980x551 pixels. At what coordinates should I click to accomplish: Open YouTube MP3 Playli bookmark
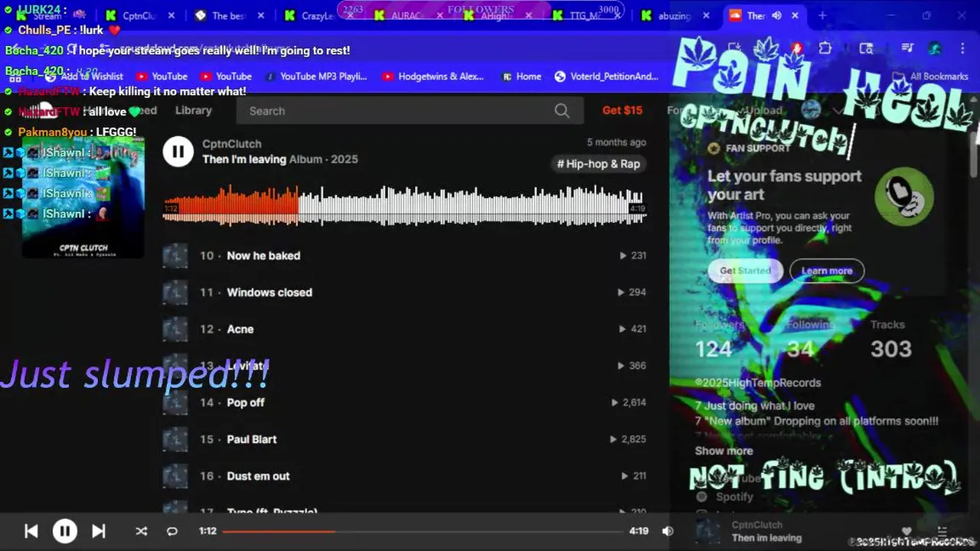click(x=315, y=77)
